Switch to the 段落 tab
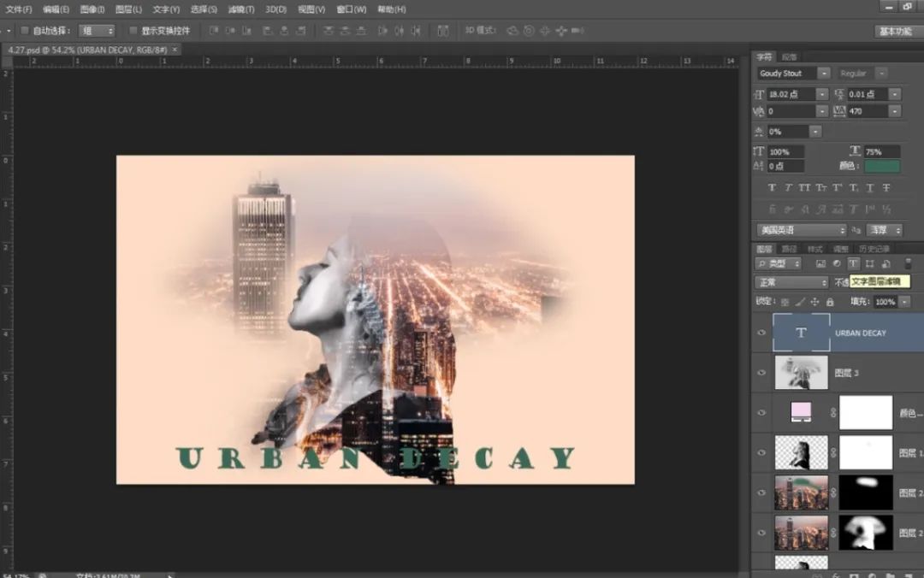Screen dimensions: 924x578 (x=789, y=57)
